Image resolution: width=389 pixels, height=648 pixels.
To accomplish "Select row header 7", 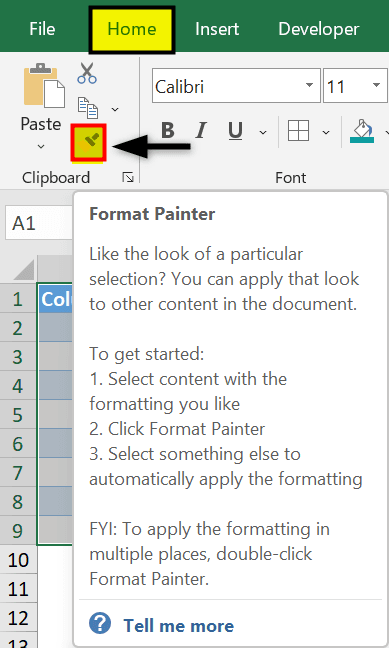I will (18, 472).
